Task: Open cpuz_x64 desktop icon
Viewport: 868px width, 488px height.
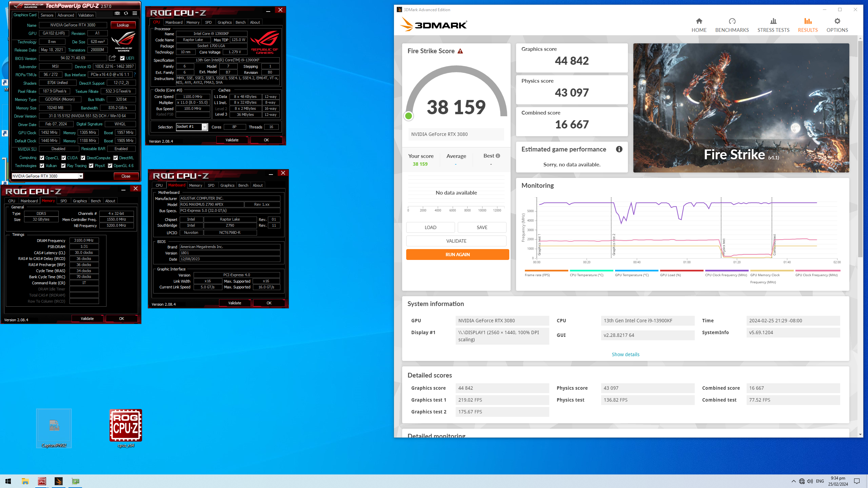Action: (x=125, y=428)
